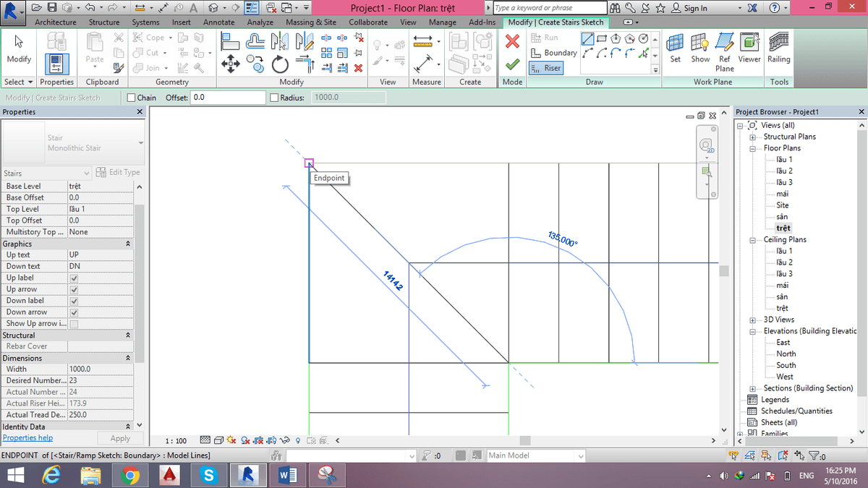
Task: Open Google Chrome from the taskbar
Action: click(130, 475)
